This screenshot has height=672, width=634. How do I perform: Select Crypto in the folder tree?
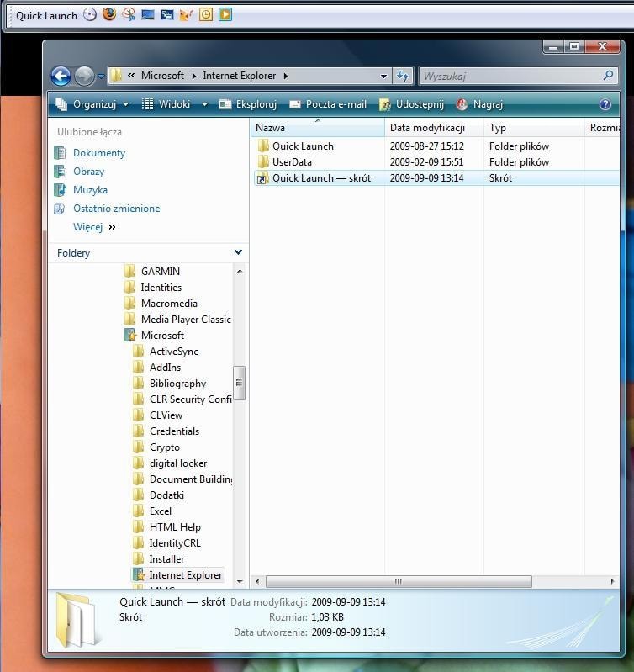(x=165, y=447)
